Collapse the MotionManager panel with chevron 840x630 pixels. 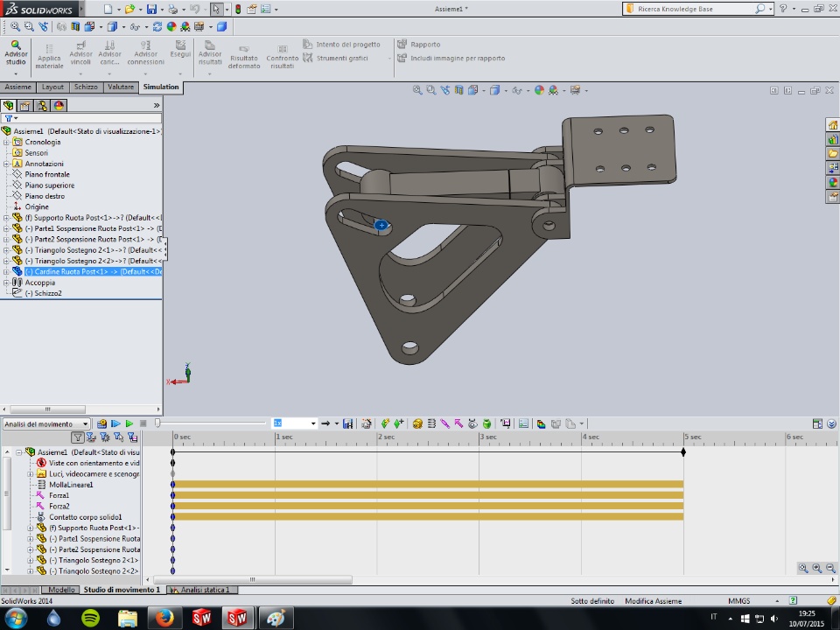(829, 423)
